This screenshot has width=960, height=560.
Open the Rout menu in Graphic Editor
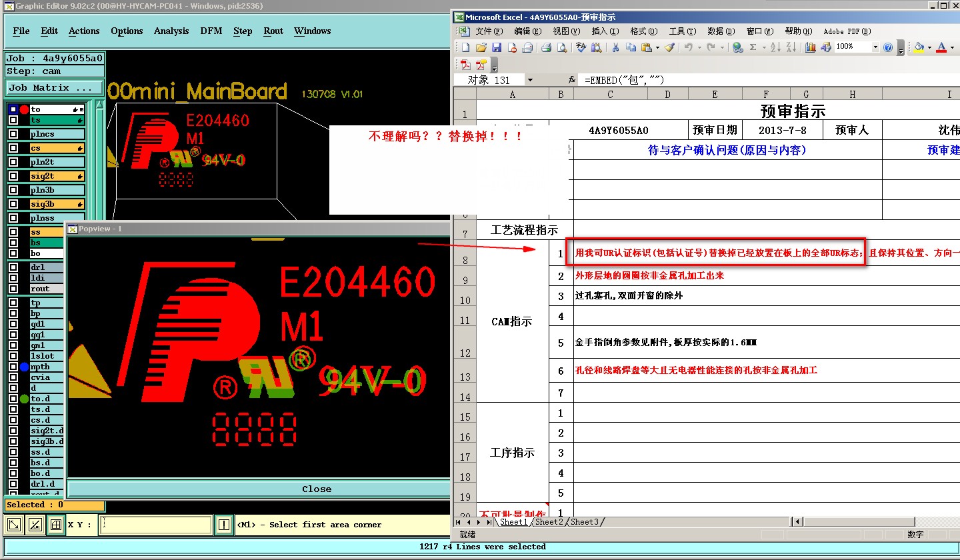[x=273, y=31]
